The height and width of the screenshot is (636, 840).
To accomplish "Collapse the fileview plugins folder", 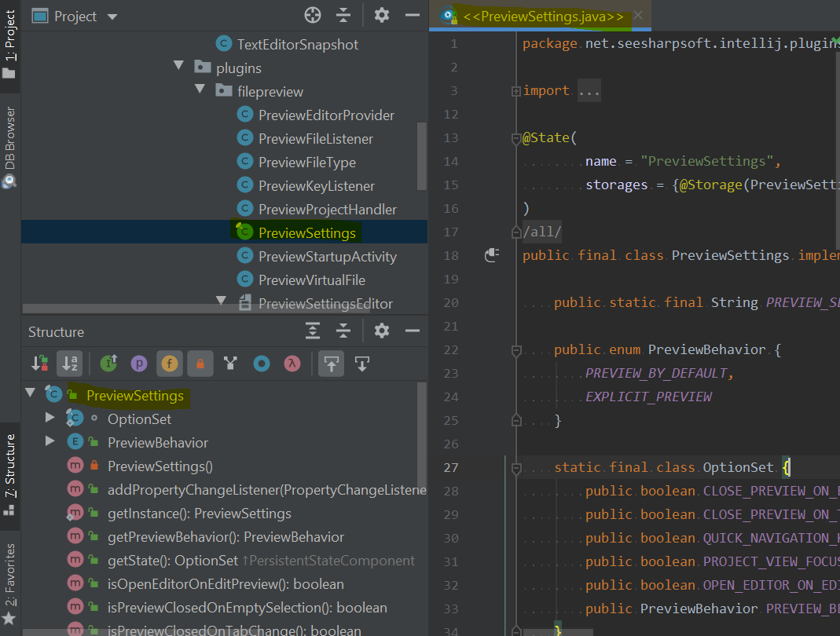I will pyautogui.click(x=200, y=91).
